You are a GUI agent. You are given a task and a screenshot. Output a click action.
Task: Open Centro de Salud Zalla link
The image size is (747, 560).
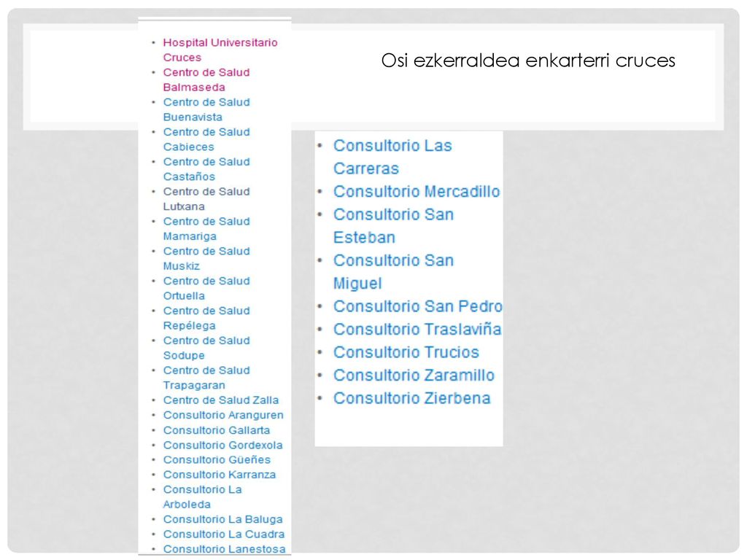221,400
